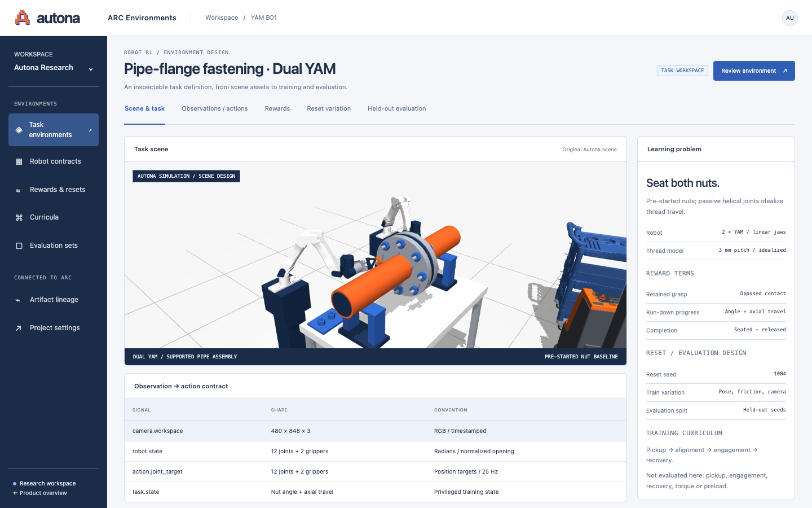Click the CONVENTION column header
The width and height of the screenshot is (812, 508).
(451, 410)
